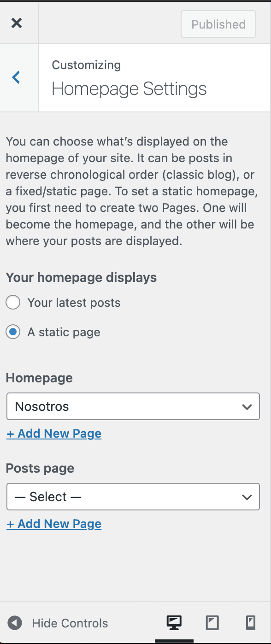Click the Nosotros value in Homepage field
This screenshot has width=271, height=644.
point(42,406)
